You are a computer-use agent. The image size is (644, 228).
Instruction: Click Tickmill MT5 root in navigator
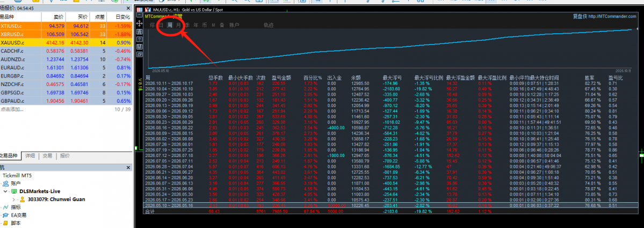pyautogui.click(x=18, y=175)
